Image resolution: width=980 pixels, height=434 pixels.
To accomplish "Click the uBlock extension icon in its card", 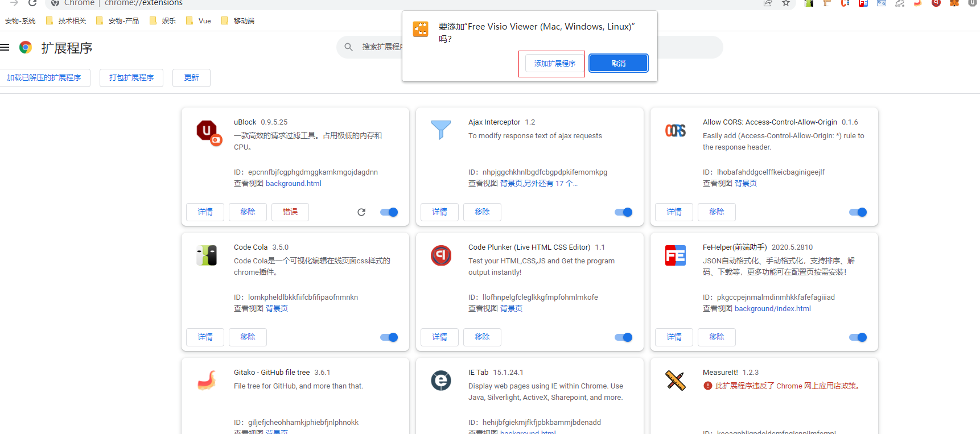I will coord(208,132).
